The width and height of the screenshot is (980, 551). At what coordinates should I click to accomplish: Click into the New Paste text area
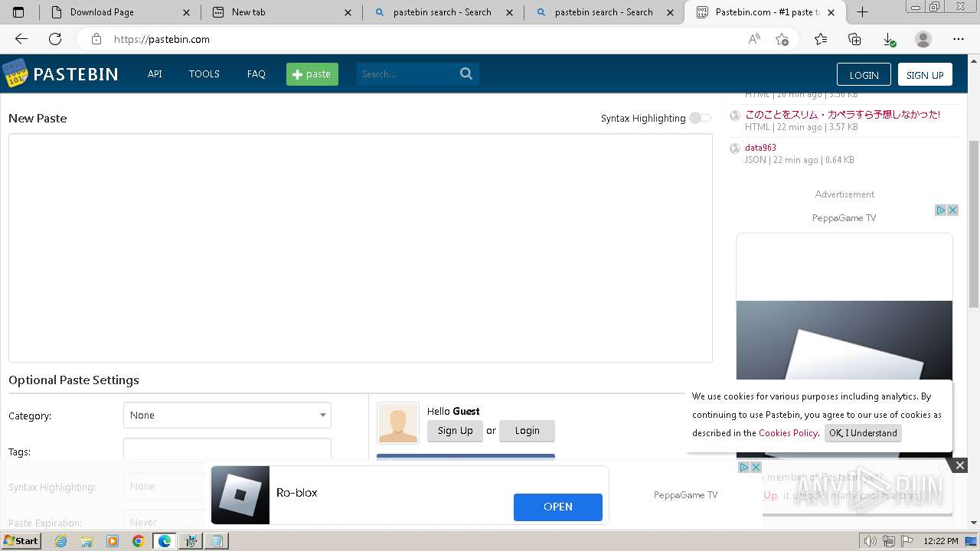tap(361, 248)
